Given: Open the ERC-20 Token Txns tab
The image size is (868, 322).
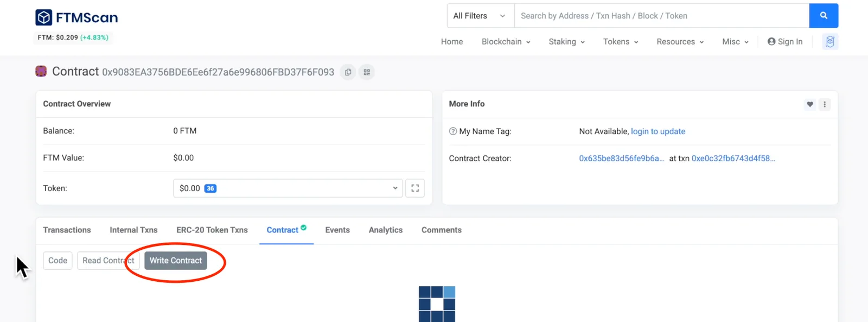Looking at the screenshot, I should coord(212,230).
